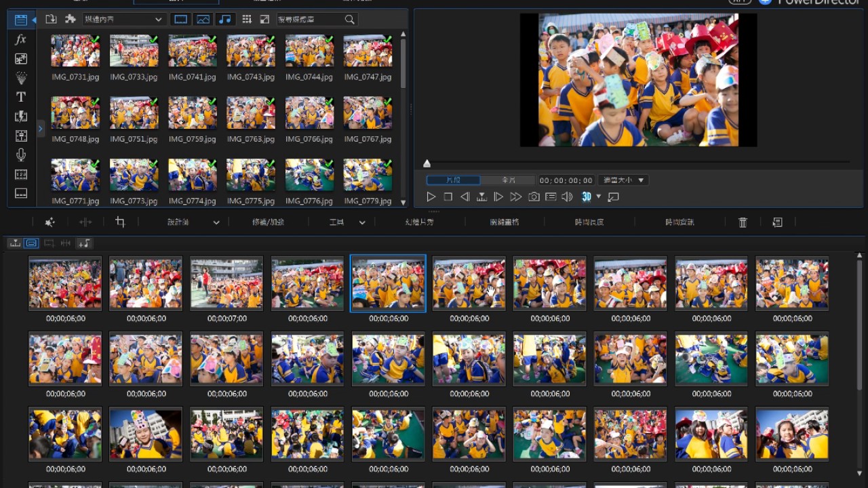Click the Fix/Enhance button

coord(268,222)
